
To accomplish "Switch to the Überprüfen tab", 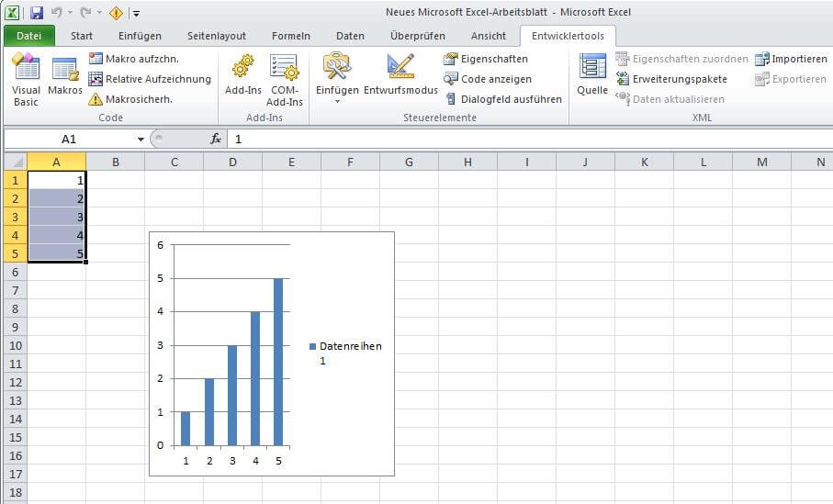I will coord(418,36).
